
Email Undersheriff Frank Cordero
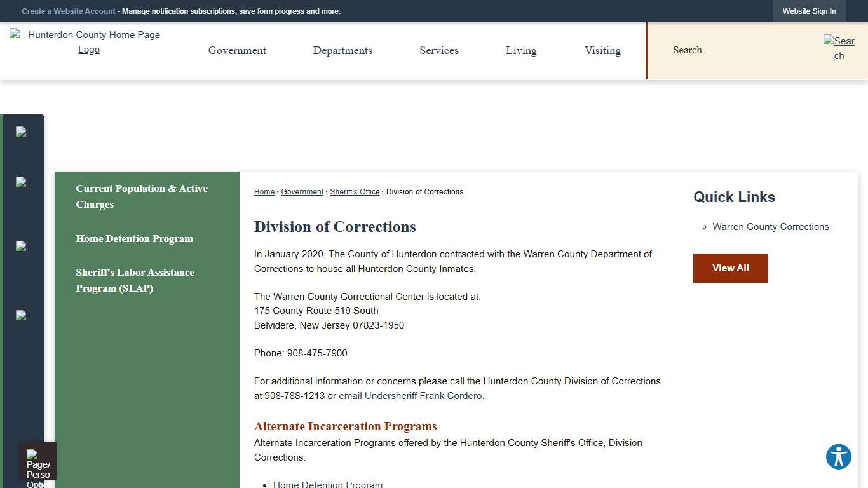click(x=410, y=395)
